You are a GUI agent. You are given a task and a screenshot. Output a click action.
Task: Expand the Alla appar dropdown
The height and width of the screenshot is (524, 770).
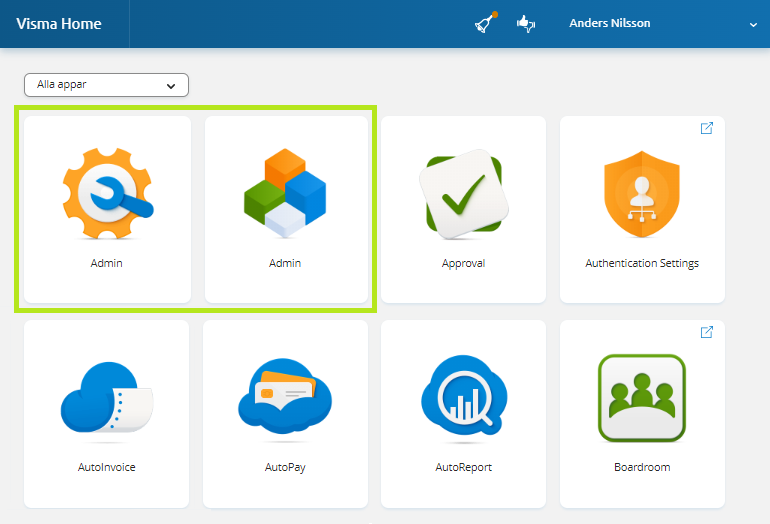coord(107,85)
